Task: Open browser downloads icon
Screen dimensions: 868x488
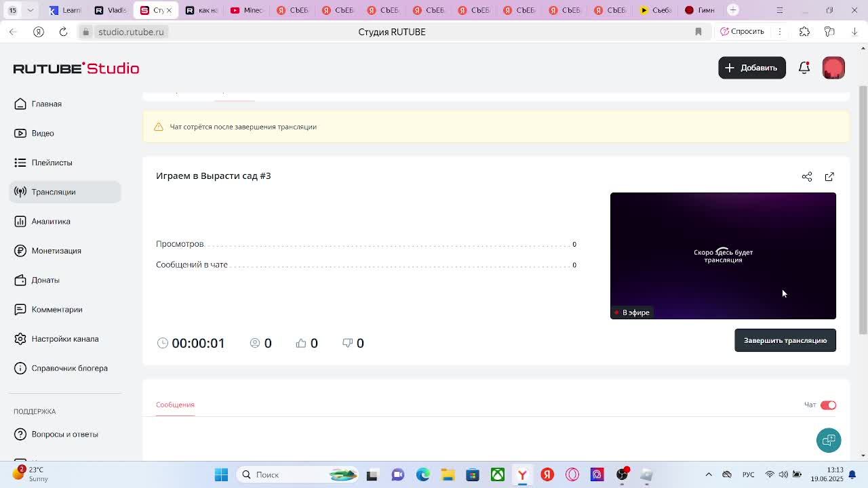Action: coord(854,32)
